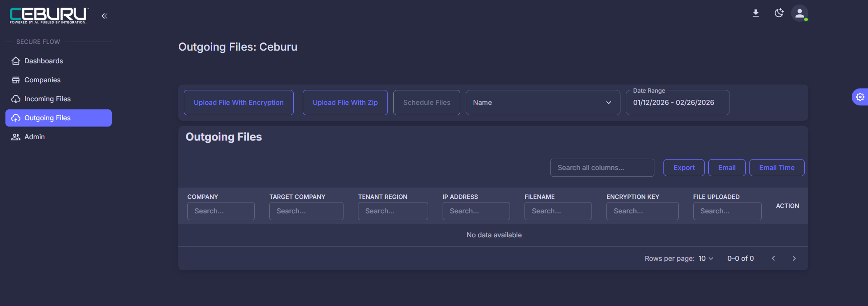The image size is (868, 306).
Task: Focus the Search all columns field
Action: click(602, 168)
